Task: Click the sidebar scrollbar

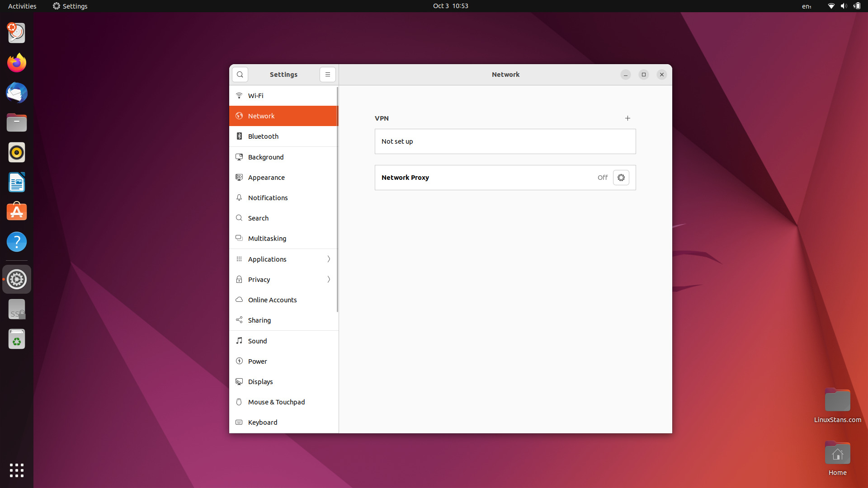Action: coord(337,199)
